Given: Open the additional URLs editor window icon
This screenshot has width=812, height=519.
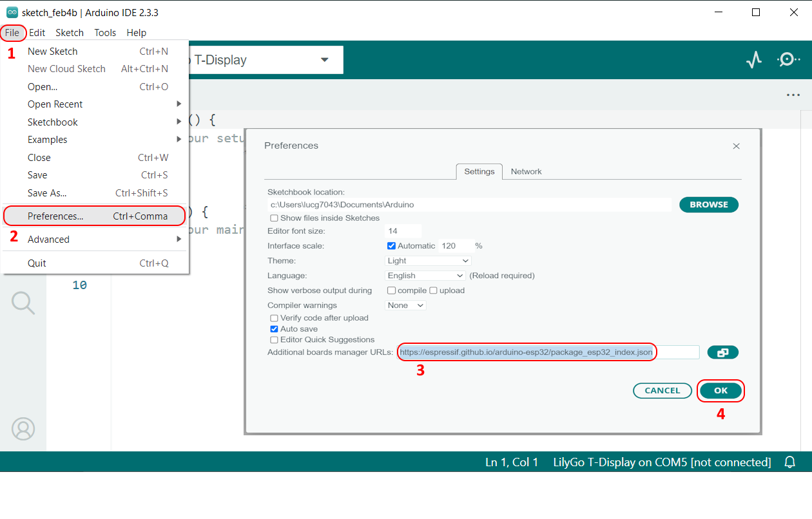Looking at the screenshot, I should (722, 352).
